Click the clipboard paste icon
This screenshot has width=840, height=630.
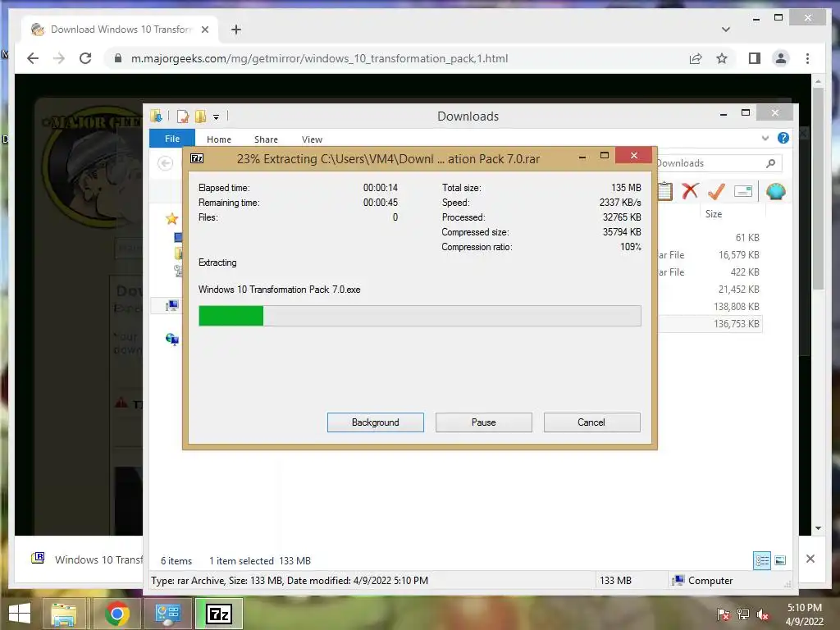coord(664,190)
